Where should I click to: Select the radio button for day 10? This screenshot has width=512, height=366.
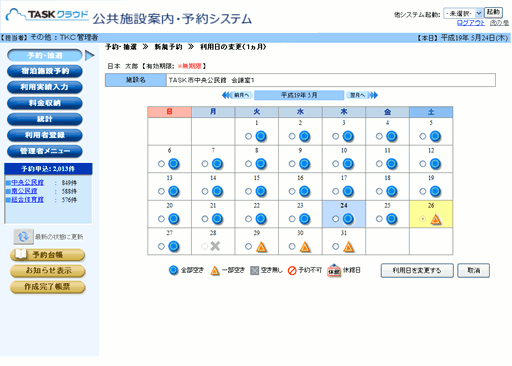pos(336,164)
